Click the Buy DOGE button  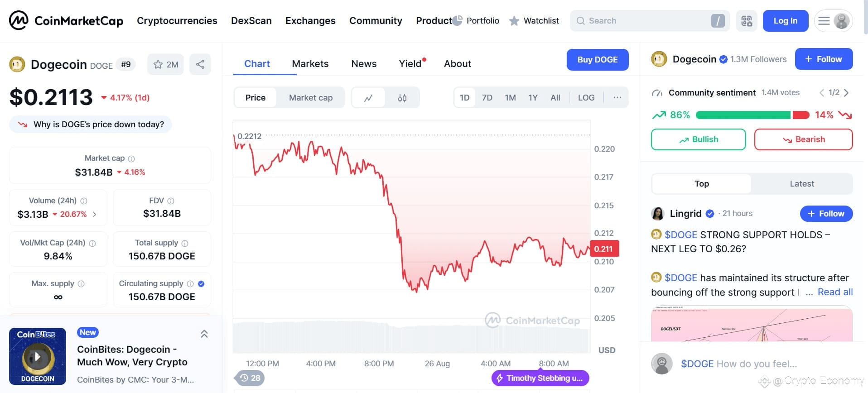pyautogui.click(x=598, y=60)
